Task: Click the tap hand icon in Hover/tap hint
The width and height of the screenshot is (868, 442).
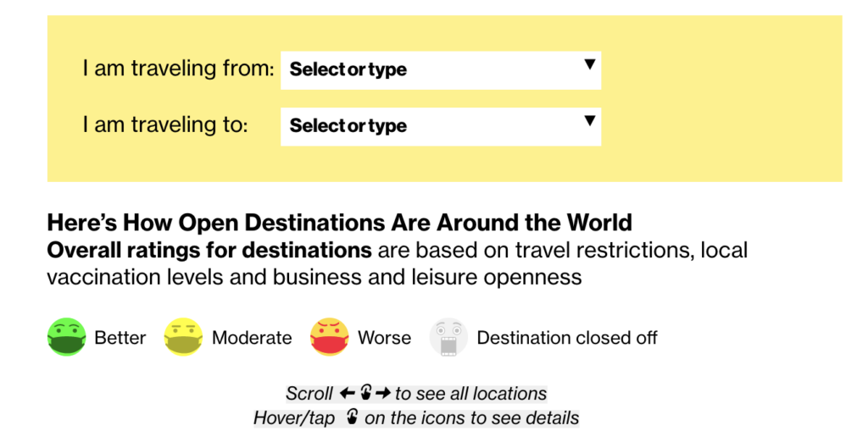Action: pyautogui.click(x=349, y=418)
